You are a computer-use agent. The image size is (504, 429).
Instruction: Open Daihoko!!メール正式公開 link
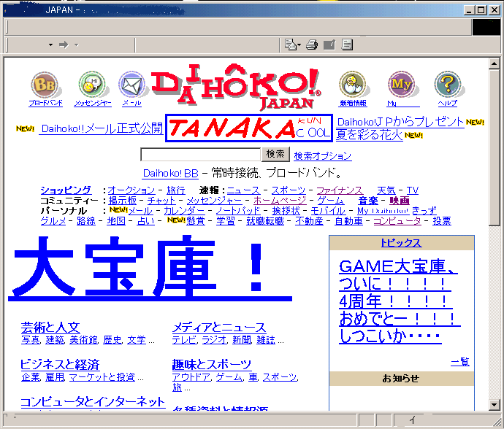[x=102, y=128]
